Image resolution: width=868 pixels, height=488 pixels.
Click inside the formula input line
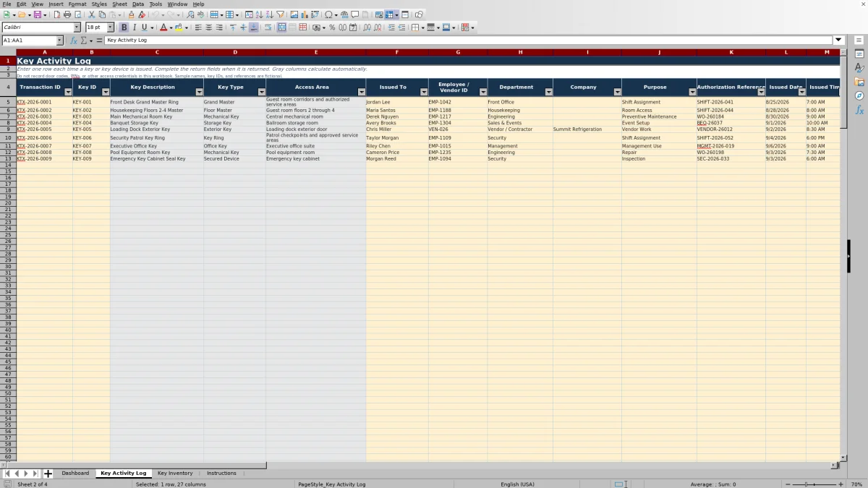[x=469, y=40]
